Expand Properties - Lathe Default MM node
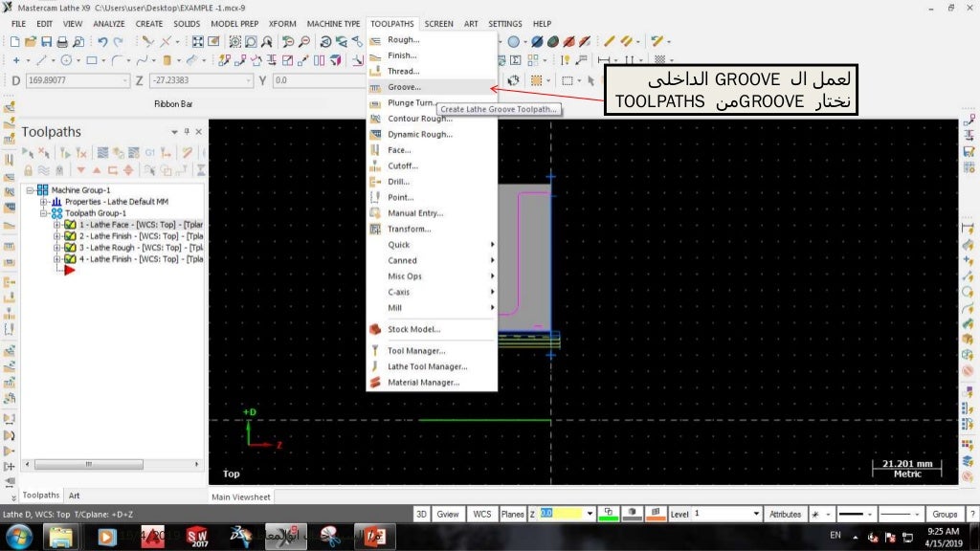The height and width of the screenshot is (551, 980). coord(43,202)
